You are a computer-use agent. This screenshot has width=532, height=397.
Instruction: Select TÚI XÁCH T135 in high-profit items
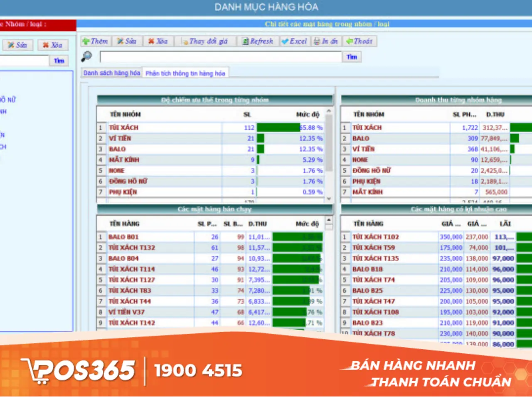click(436, 258)
